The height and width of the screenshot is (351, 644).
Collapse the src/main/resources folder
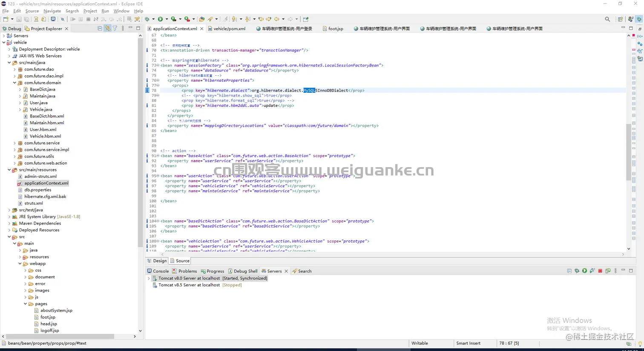click(x=9, y=170)
